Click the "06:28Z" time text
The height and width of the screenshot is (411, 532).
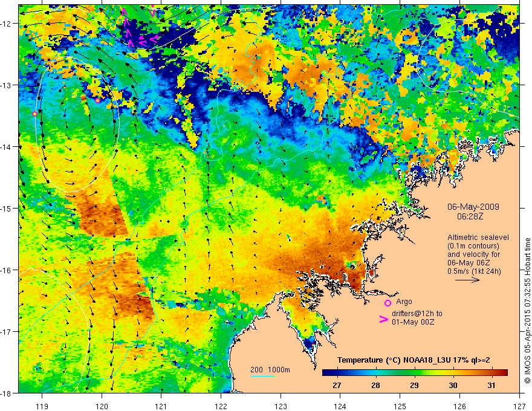point(470,216)
